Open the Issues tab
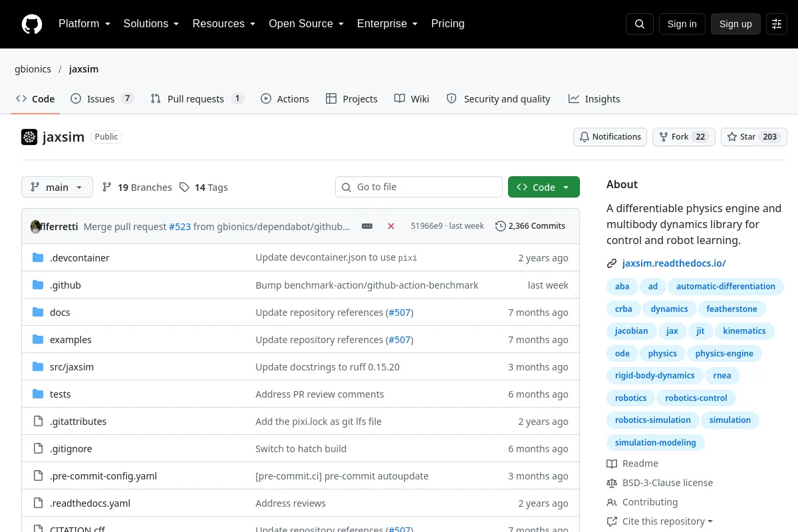This screenshot has width=798, height=532. click(x=102, y=98)
